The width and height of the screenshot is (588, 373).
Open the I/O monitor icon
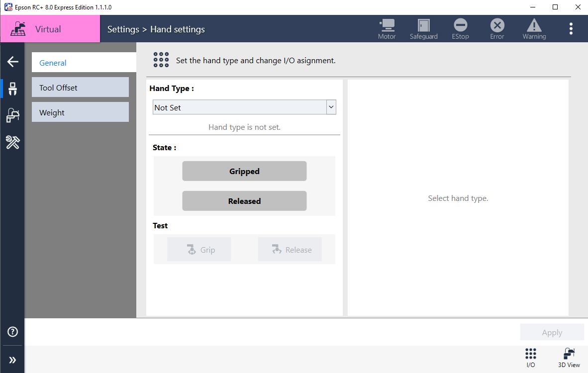[531, 358]
